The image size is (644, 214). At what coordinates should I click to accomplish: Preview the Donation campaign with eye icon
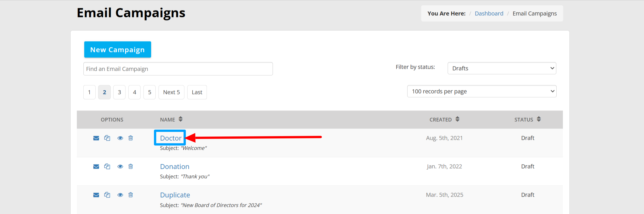point(120,167)
